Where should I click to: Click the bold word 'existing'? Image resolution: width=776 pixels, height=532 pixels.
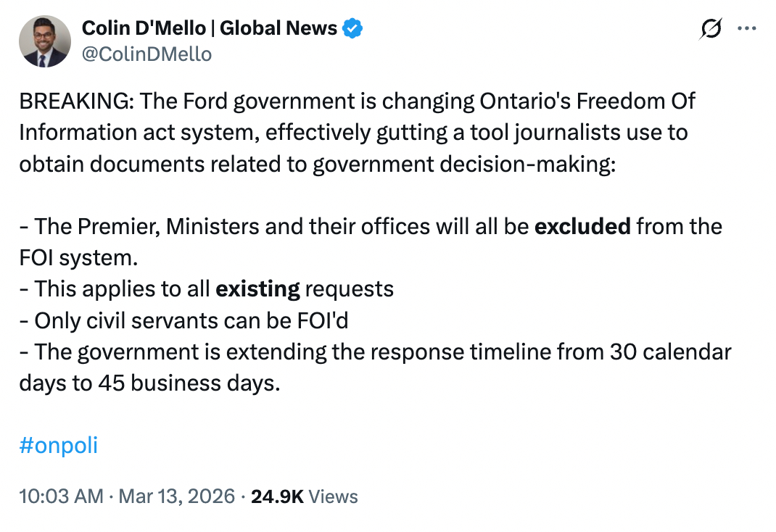pyautogui.click(x=257, y=289)
